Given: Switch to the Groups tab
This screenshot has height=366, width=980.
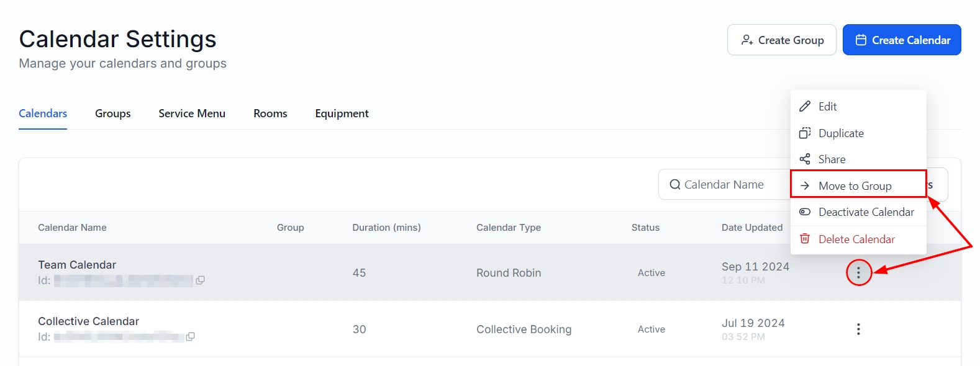Looking at the screenshot, I should tap(113, 114).
